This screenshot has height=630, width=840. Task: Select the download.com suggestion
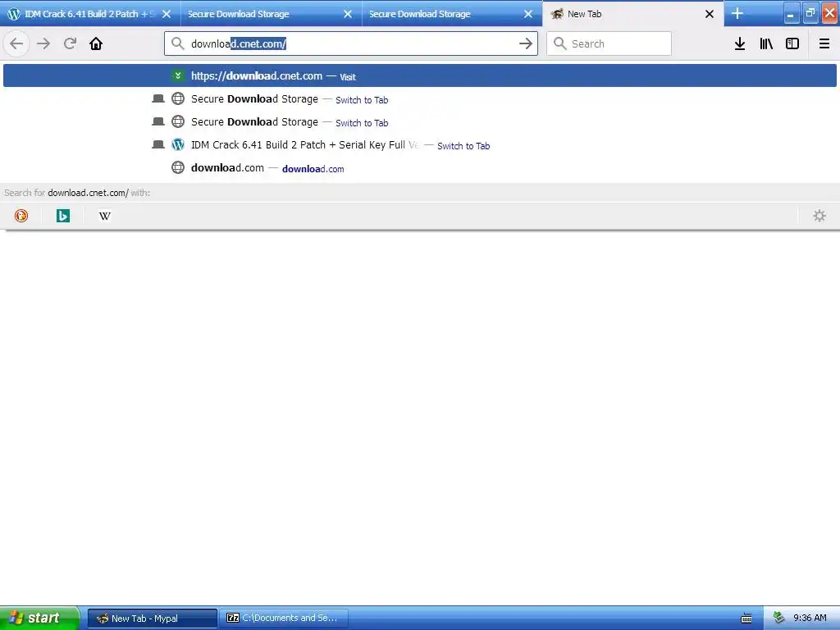tap(420, 168)
